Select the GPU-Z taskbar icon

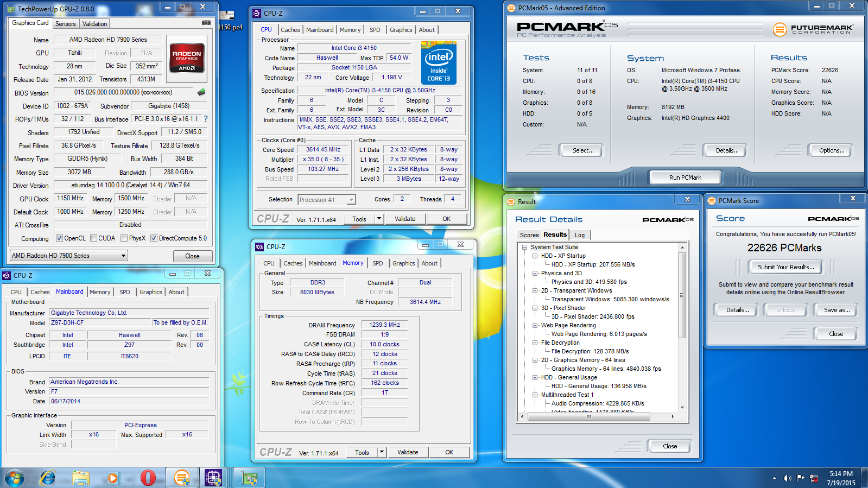point(249,478)
